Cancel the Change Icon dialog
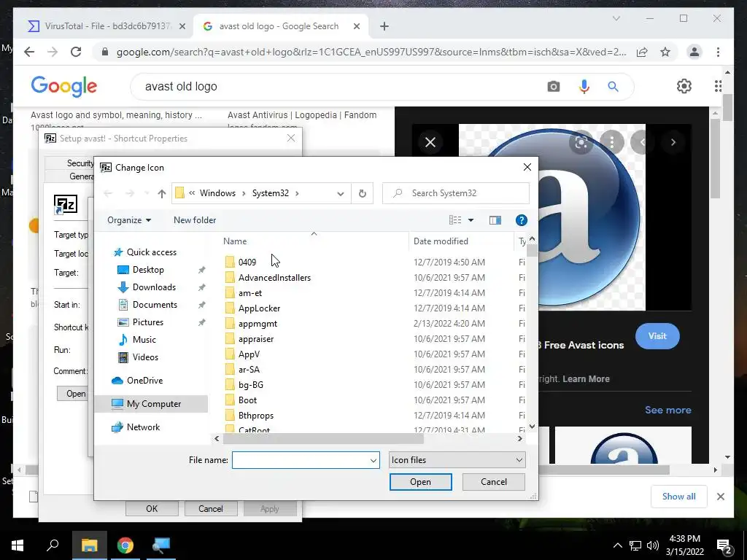The width and height of the screenshot is (747, 560). pos(494,482)
